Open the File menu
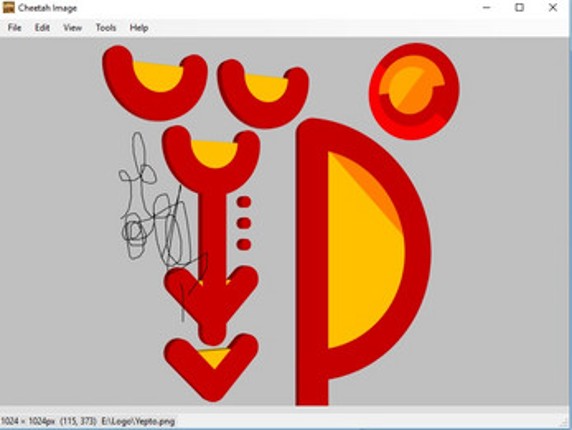Image resolution: width=572 pixels, height=430 pixels. tap(15, 28)
